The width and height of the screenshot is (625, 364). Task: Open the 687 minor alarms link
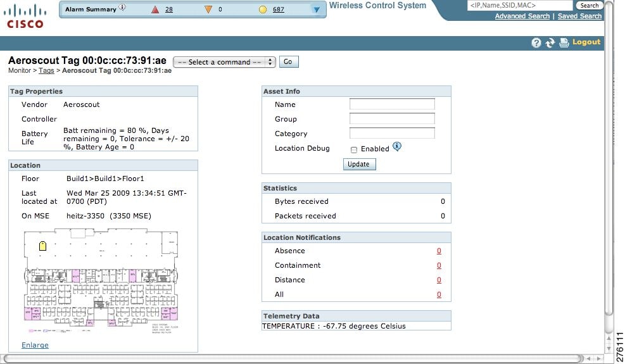(x=278, y=9)
